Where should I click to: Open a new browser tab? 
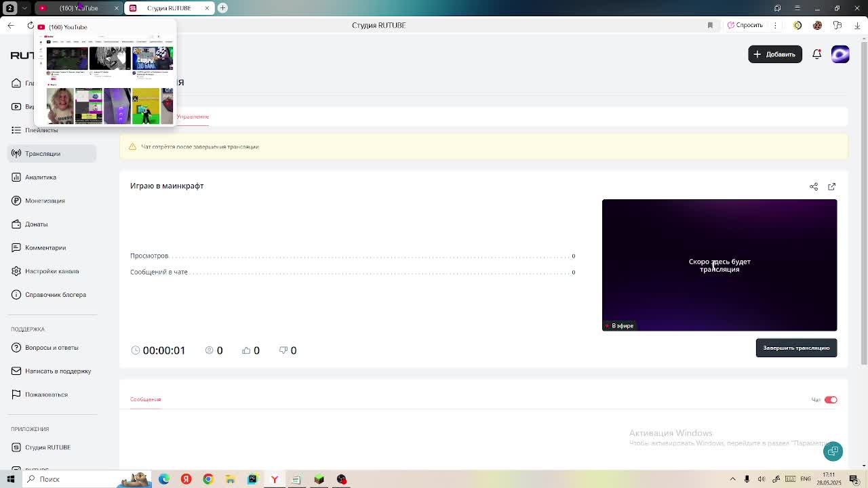222,8
